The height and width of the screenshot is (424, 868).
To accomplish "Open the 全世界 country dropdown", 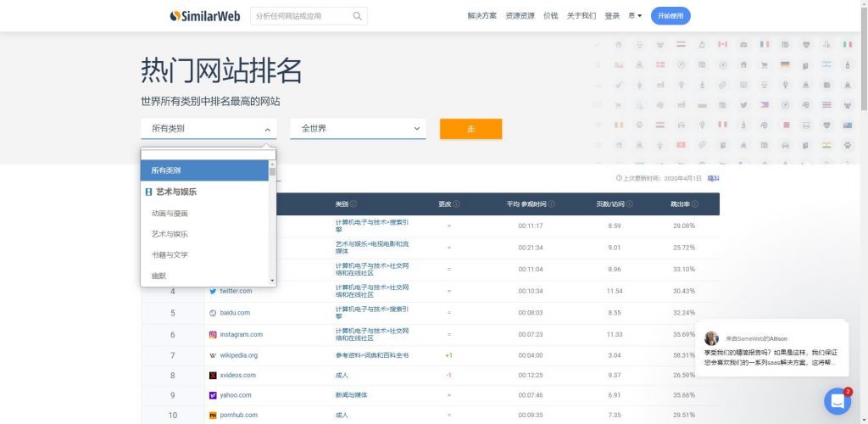I will tap(359, 128).
